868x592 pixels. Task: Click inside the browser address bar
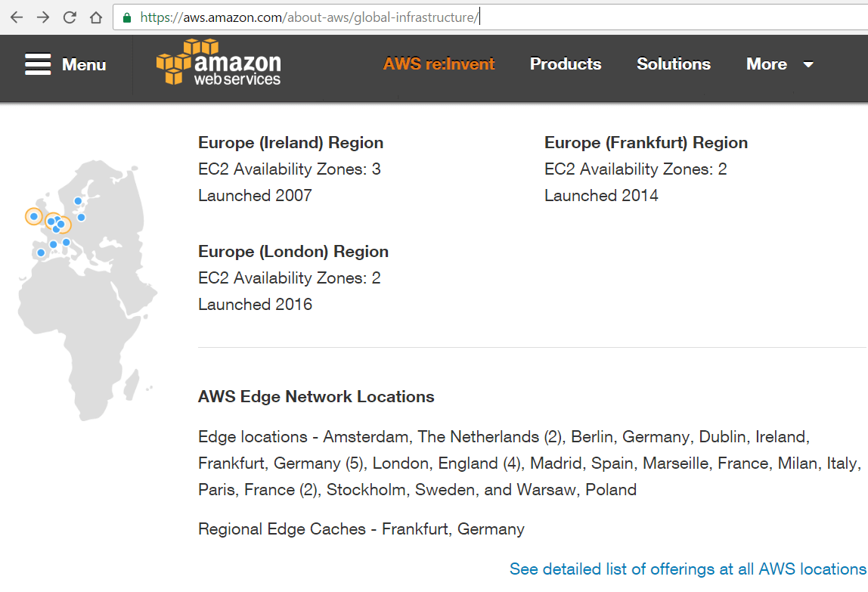[302, 15]
